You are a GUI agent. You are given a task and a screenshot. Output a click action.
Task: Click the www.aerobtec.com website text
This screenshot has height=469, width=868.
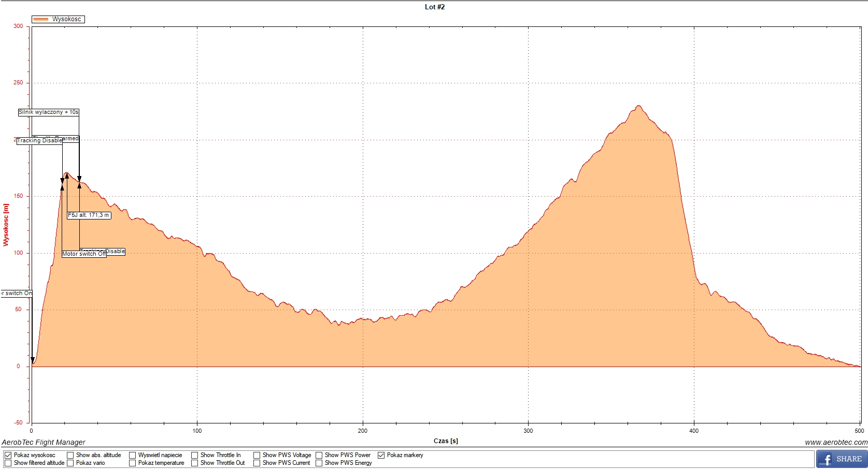(836, 443)
